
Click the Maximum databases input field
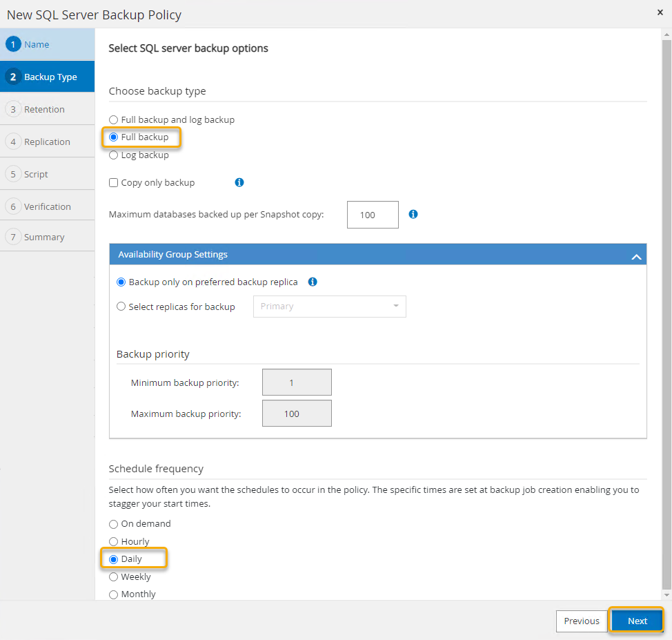tap(373, 214)
